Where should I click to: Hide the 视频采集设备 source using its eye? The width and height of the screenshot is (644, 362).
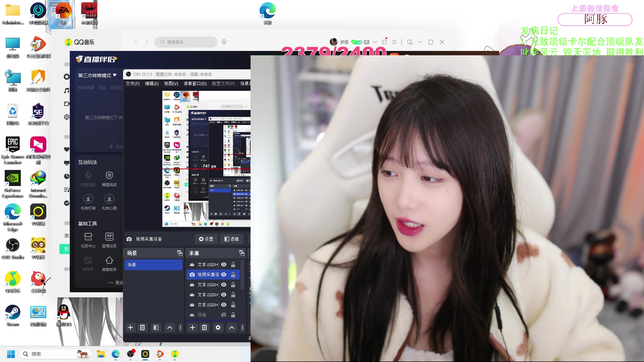click(224, 275)
